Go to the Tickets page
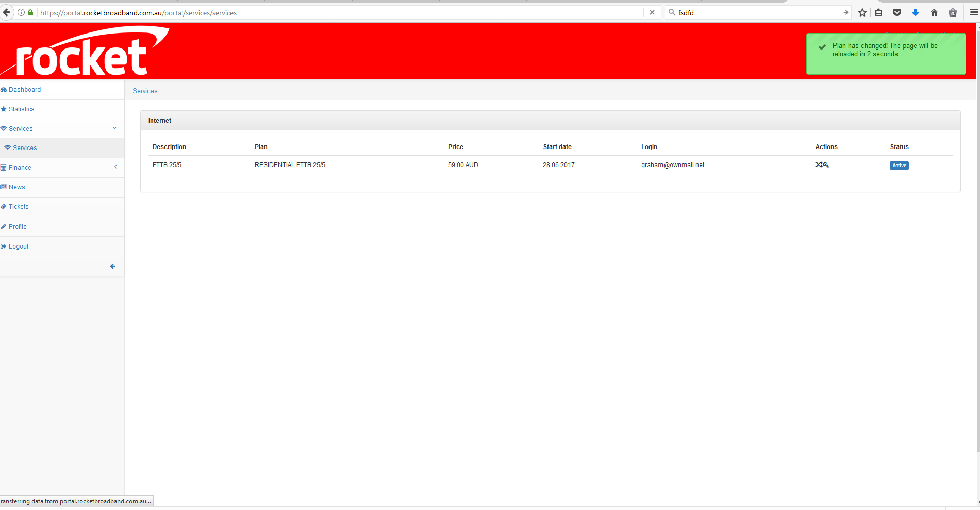 [x=19, y=207]
